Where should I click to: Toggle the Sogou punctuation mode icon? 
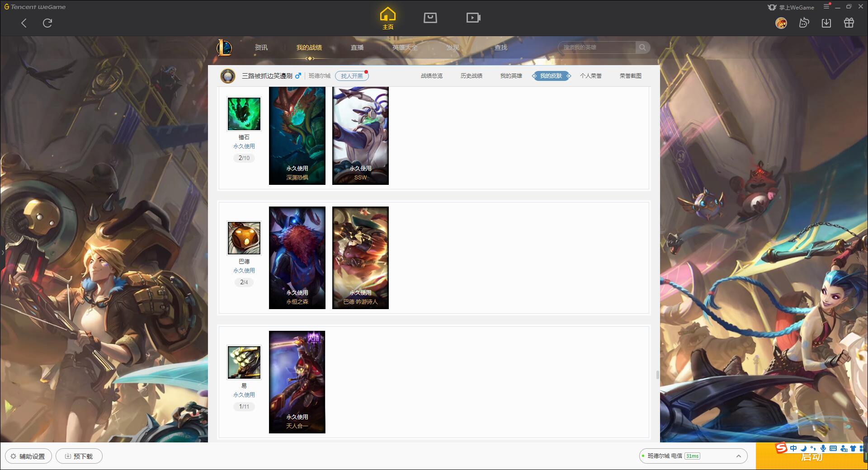point(813,448)
